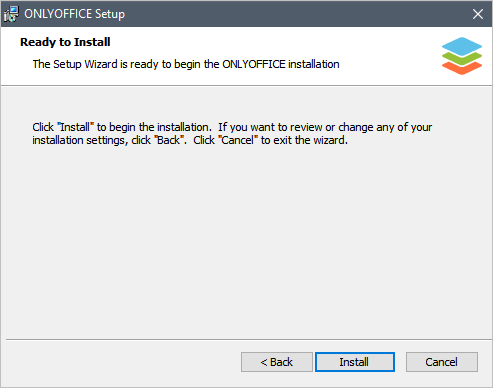Click the separator line above the buttons
The height and width of the screenshot is (388, 493).
click(x=249, y=340)
